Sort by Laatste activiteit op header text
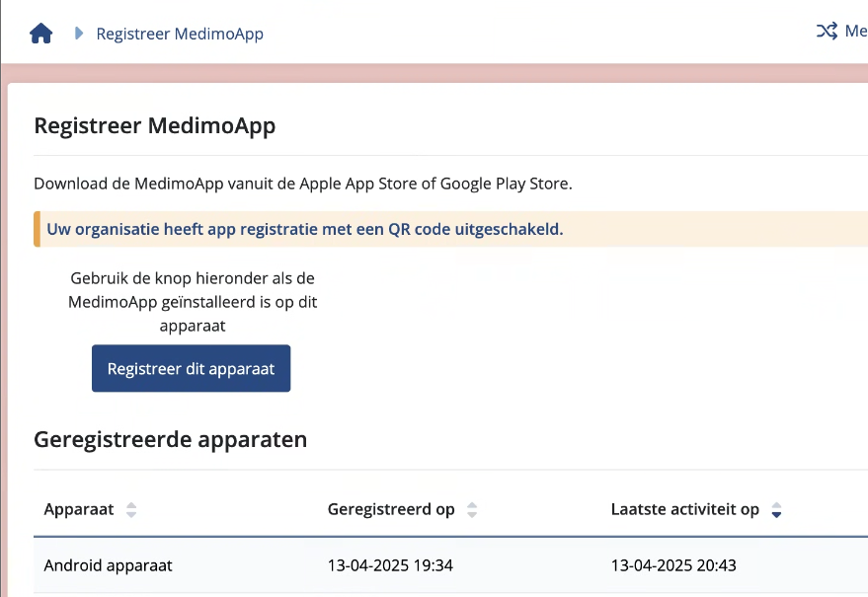Image resolution: width=868 pixels, height=597 pixels. click(x=684, y=509)
